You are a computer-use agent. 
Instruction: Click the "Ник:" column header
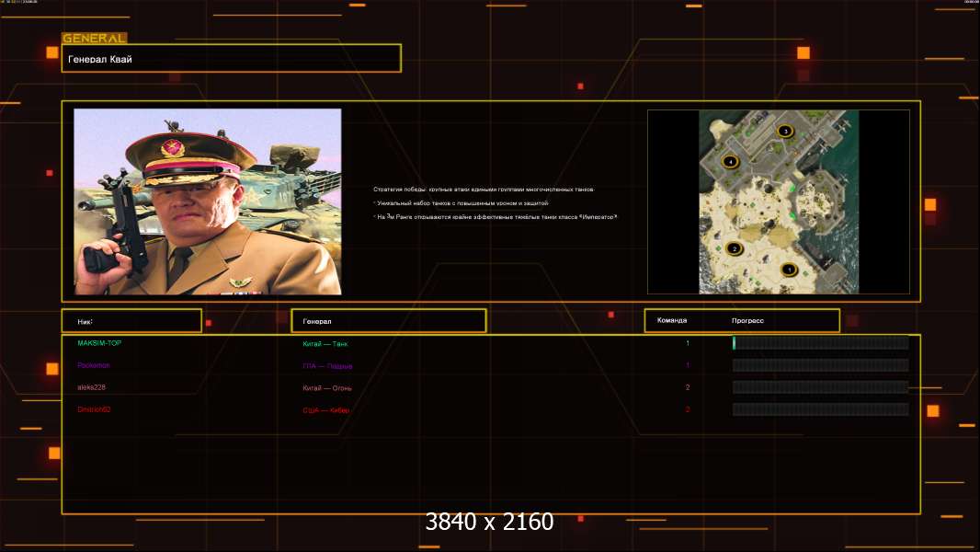[x=131, y=321]
